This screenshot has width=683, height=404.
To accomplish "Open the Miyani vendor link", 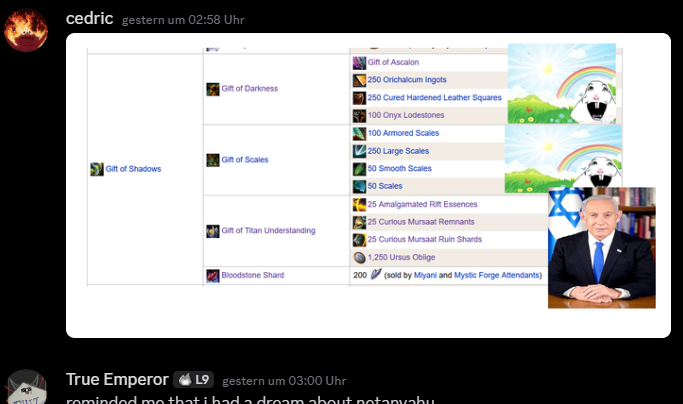I will tap(425, 275).
